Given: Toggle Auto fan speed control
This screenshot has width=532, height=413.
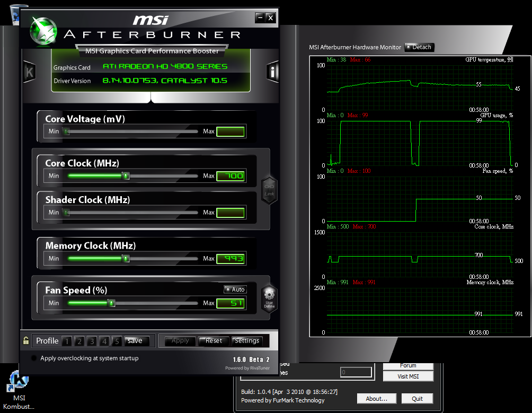Looking at the screenshot, I should coord(235,289).
